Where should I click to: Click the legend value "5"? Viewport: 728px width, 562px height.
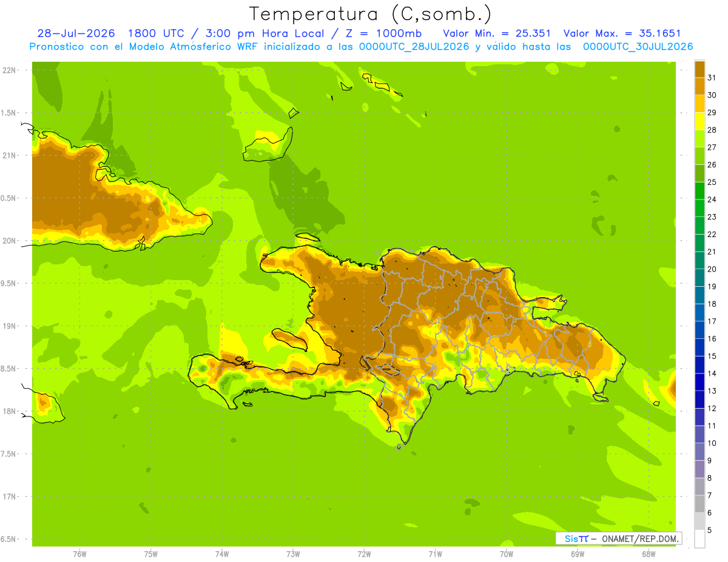tap(710, 530)
